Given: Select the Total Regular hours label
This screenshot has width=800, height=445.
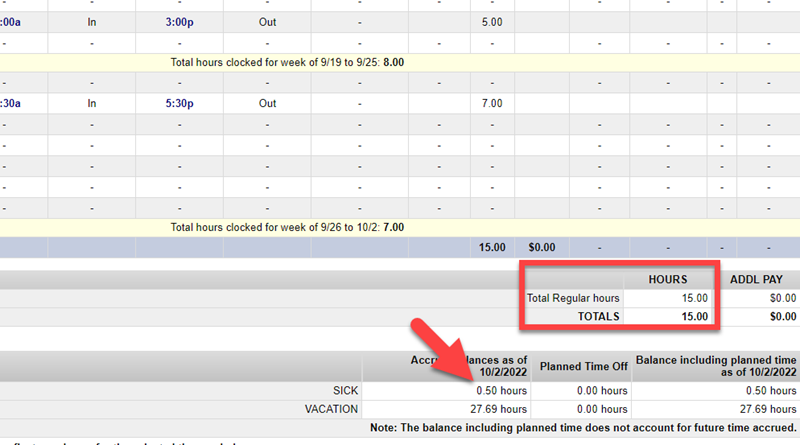Looking at the screenshot, I should point(575,298).
